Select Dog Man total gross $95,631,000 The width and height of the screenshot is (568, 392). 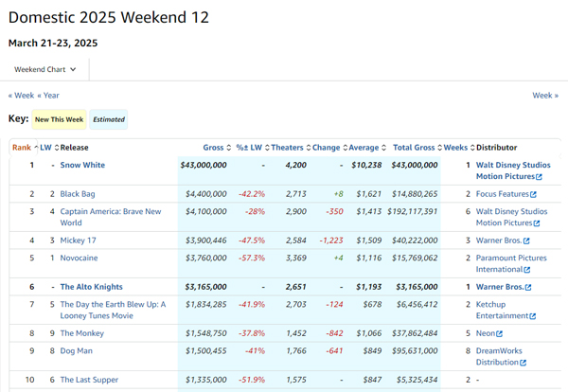tap(415, 350)
